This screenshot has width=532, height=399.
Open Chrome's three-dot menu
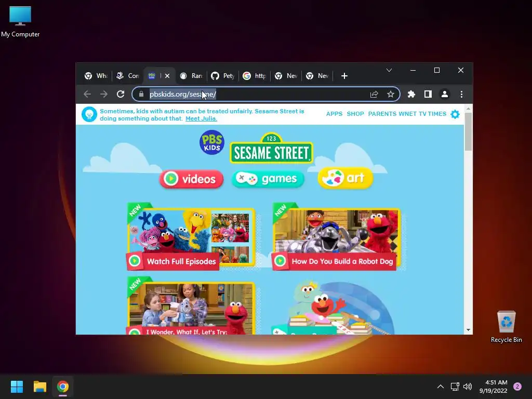(461, 95)
